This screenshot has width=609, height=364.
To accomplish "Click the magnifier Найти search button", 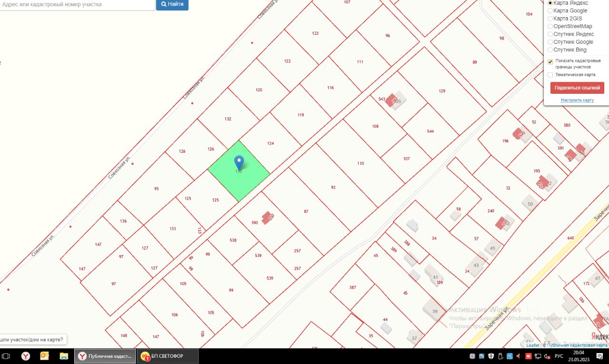I will tap(172, 4).
